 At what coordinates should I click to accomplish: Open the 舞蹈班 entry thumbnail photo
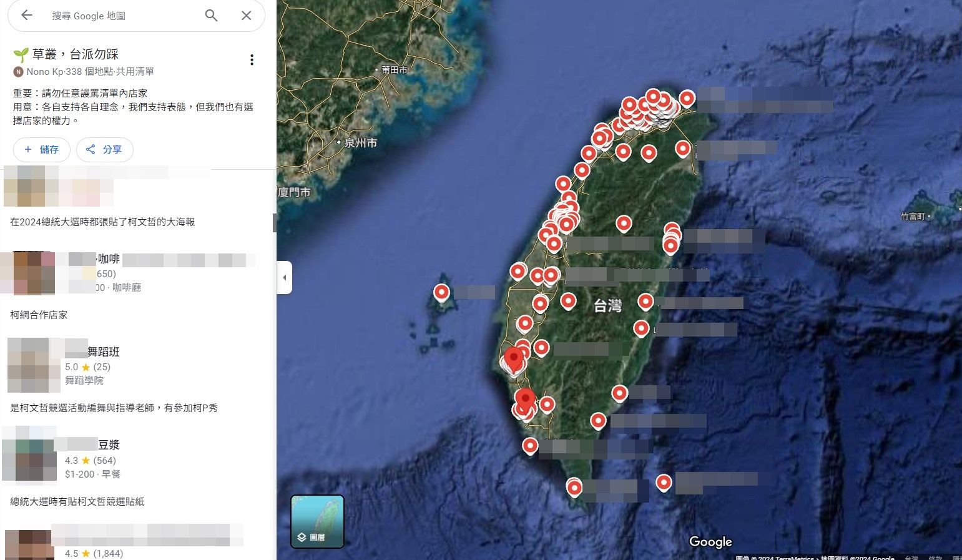(x=34, y=365)
